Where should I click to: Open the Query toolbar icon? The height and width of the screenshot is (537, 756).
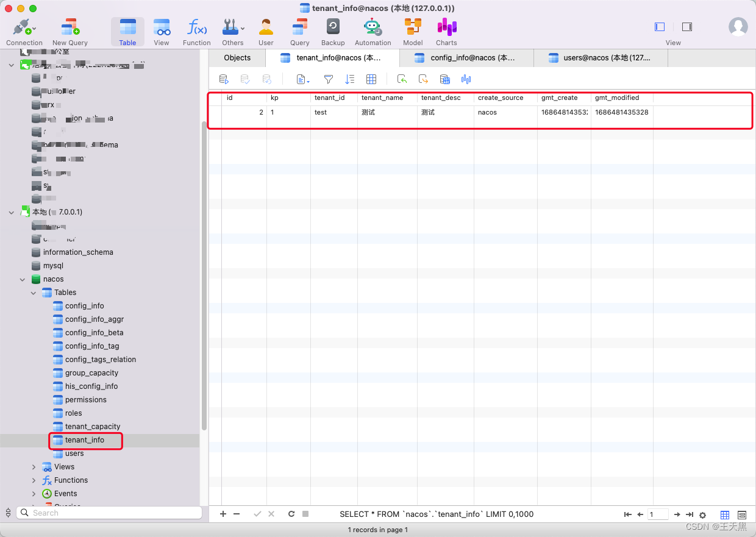tap(299, 32)
